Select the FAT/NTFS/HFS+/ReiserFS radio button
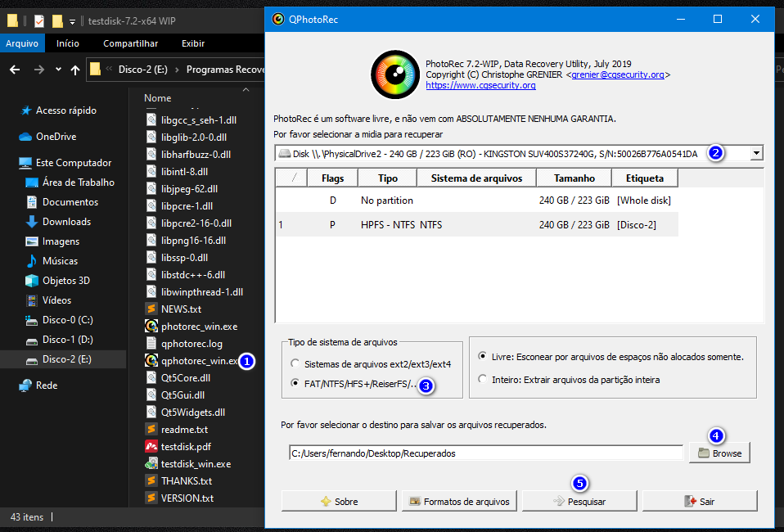The width and height of the screenshot is (784, 532). [295, 384]
